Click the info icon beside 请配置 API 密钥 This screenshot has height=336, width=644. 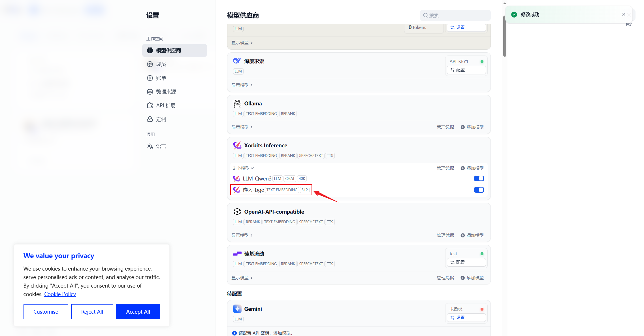point(234,333)
